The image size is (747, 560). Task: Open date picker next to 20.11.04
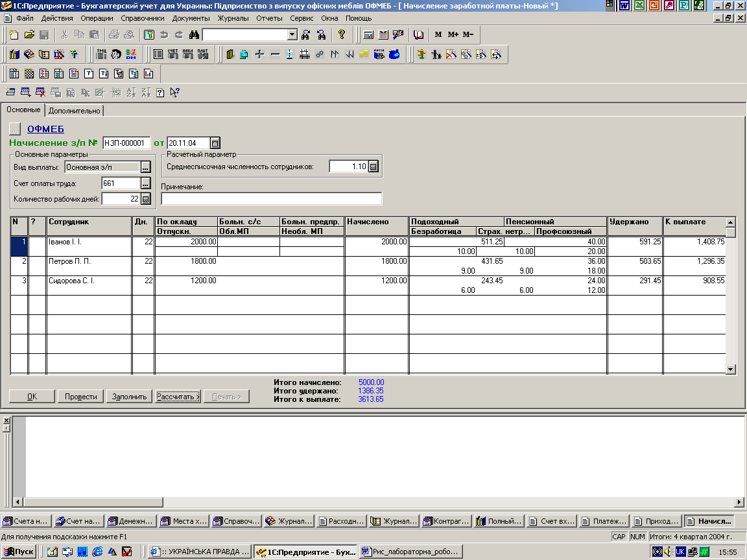pyautogui.click(x=215, y=143)
